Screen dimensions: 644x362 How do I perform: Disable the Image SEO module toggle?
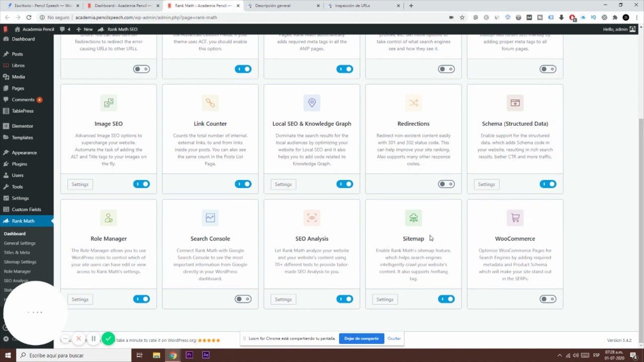coord(141,184)
